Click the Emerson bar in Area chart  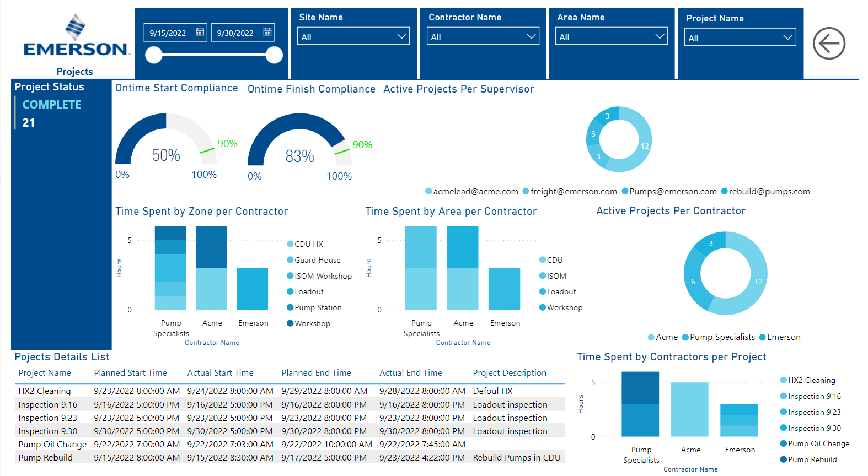pos(504,289)
